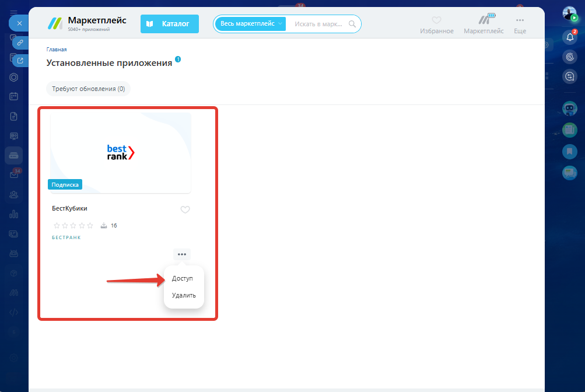Click the БЕСТРАНК developer link
This screenshot has width=585, height=392.
[x=66, y=238]
